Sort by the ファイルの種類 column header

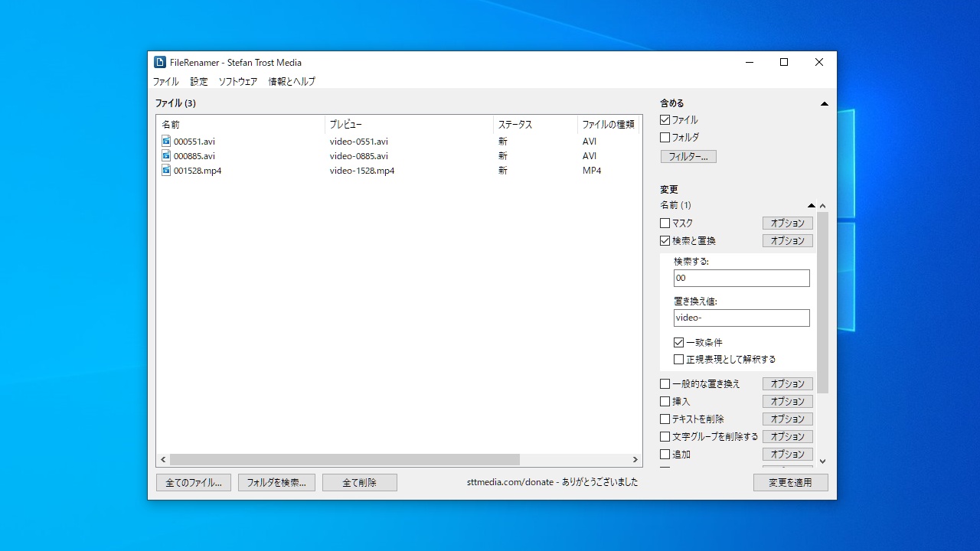coord(608,125)
